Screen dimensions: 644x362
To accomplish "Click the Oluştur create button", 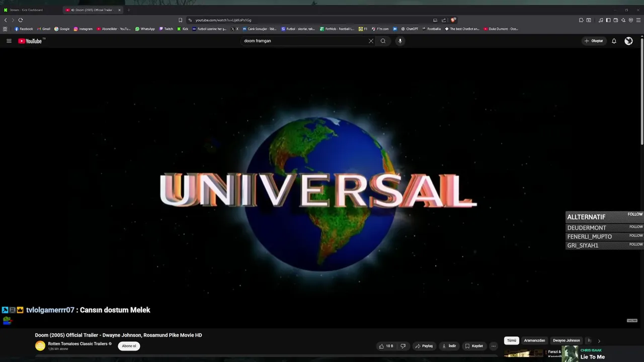I will [x=594, y=41].
